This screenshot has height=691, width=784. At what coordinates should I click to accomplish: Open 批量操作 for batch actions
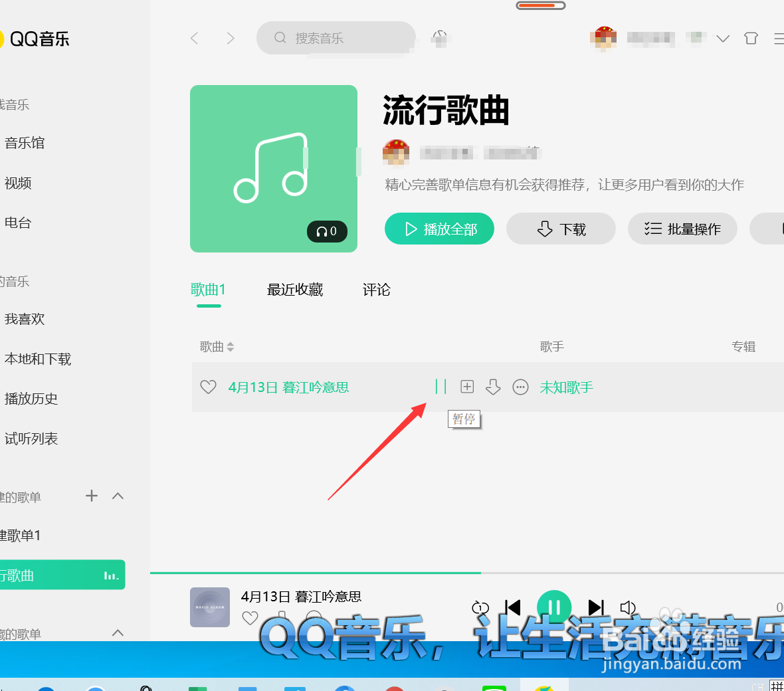(x=682, y=229)
